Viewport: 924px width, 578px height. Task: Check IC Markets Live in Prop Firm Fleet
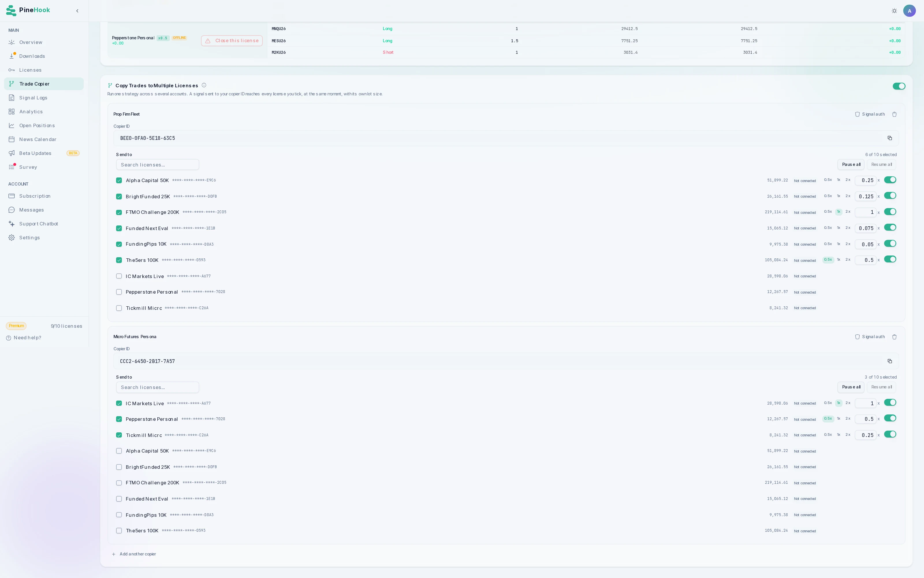coord(119,276)
